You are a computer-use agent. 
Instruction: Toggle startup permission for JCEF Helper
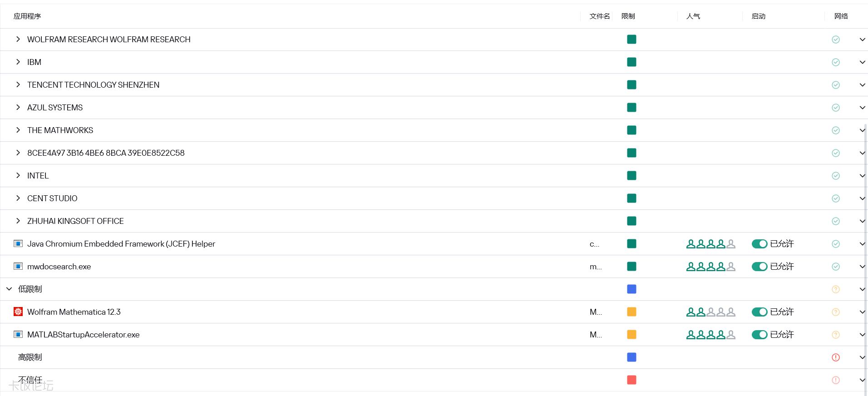coord(759,244)
